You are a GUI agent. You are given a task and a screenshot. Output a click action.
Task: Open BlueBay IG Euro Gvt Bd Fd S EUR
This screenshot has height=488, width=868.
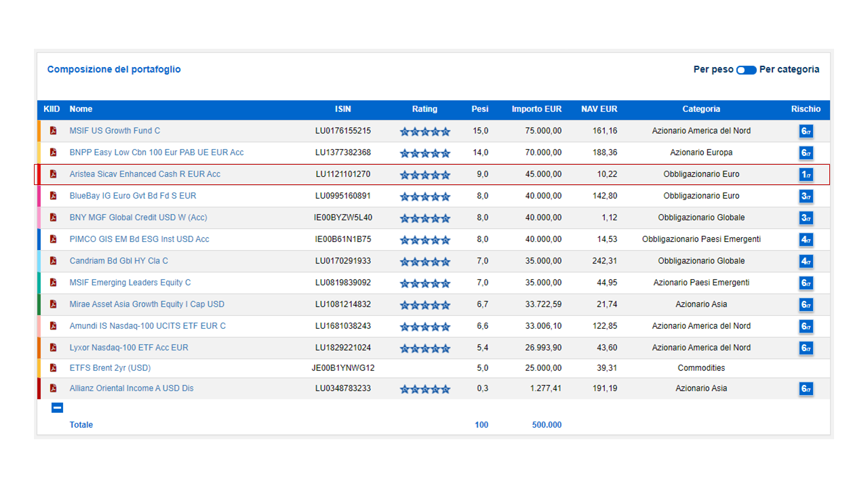coord(133,196)
